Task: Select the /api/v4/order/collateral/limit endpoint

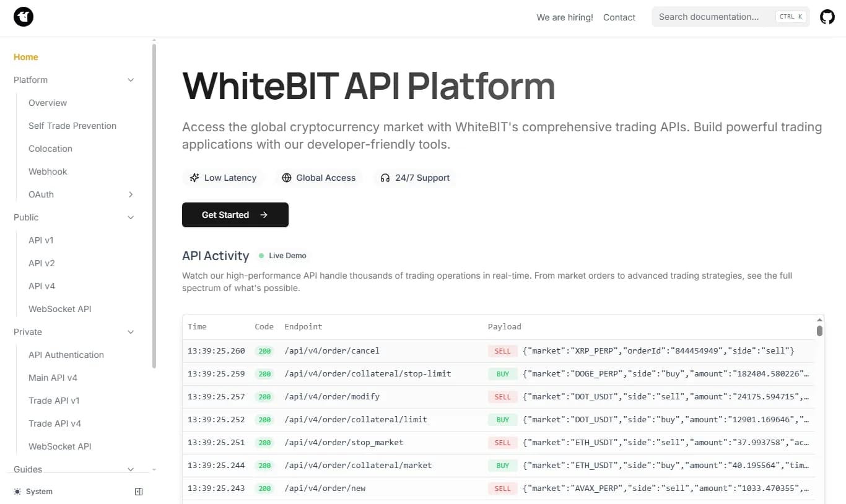Action: coord(356,420)
